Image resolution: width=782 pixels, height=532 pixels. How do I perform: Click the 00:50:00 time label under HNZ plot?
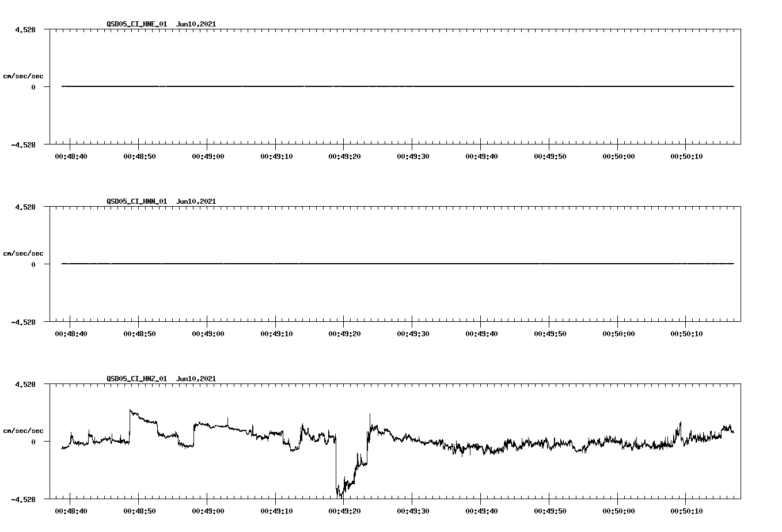click(618, 511)
